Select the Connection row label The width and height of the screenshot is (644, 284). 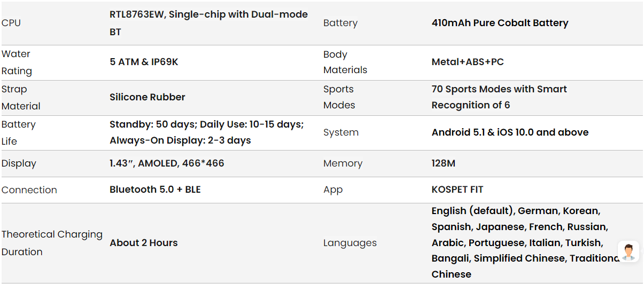coord(29,190)
